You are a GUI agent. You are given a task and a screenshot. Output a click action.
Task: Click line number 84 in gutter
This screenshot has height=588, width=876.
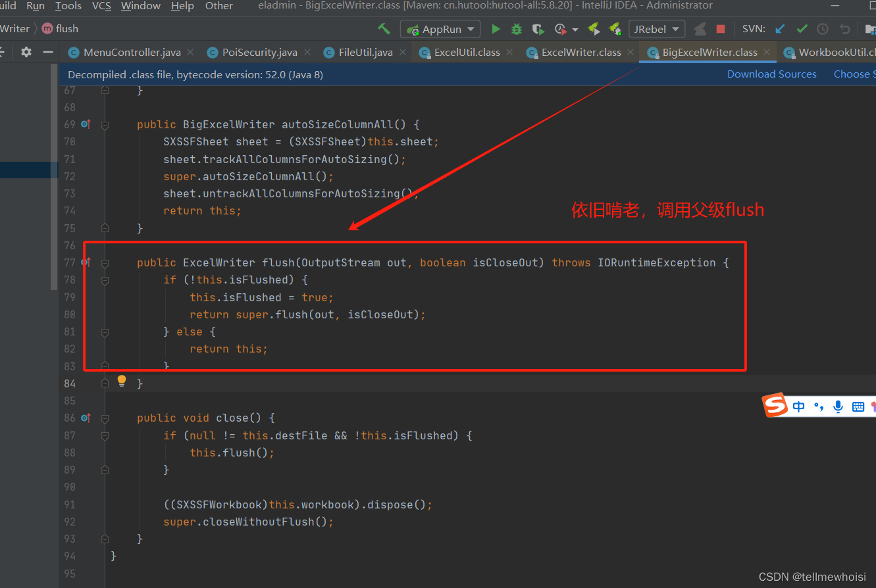coord(69,383)
